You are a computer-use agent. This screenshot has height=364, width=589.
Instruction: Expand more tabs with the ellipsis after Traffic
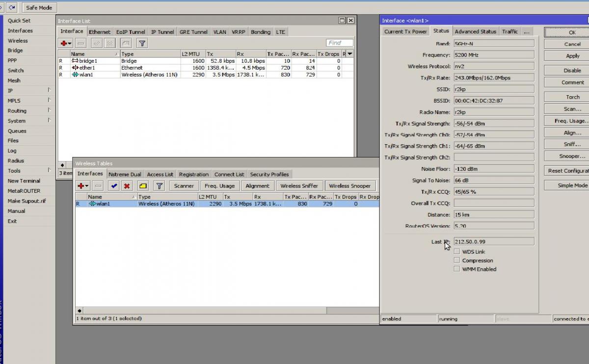tap(526, 31)
